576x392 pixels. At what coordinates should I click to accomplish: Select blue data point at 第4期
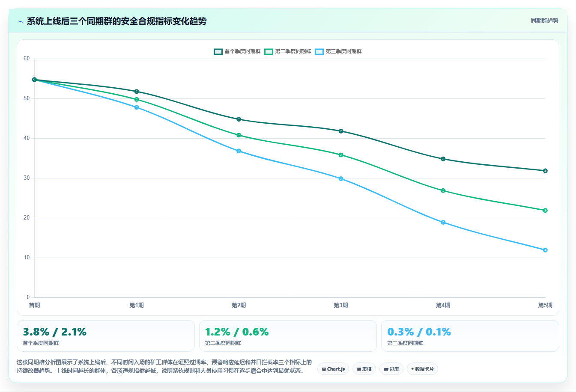pyautogui.click(x=443, y=223)
